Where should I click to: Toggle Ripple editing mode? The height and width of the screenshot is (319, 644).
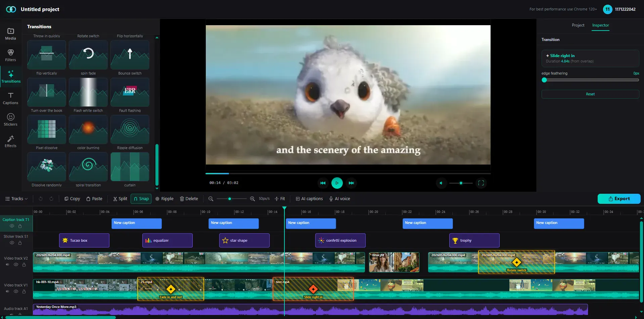(165, 199)
